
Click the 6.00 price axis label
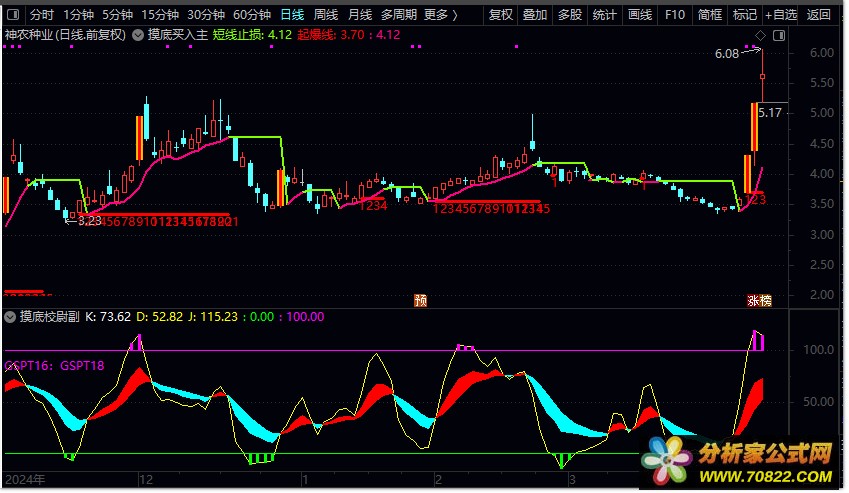point(821,53)
